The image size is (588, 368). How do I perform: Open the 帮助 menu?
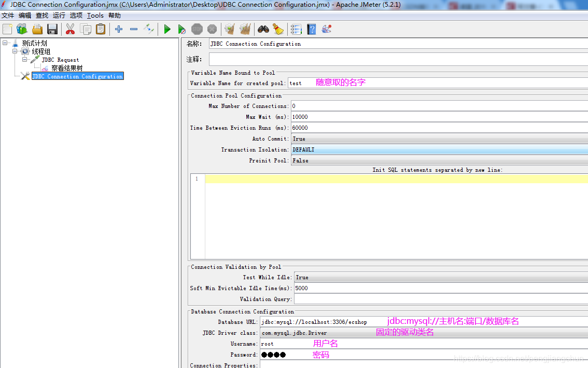(x=115, y=16)
